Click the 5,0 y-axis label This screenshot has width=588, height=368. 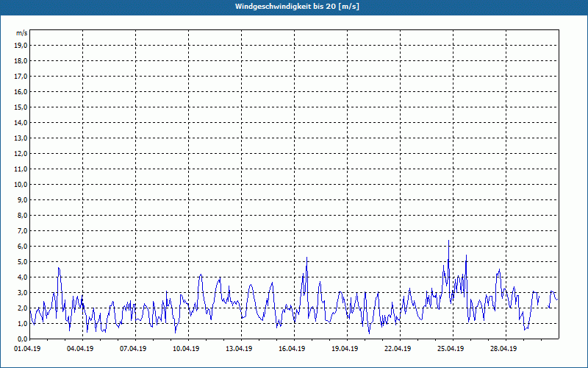22,261
